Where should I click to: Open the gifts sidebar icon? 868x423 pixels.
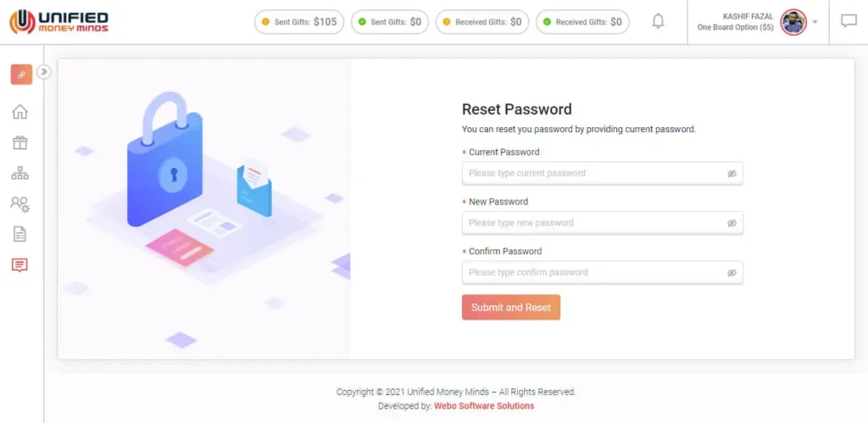[x=19, y=142]
